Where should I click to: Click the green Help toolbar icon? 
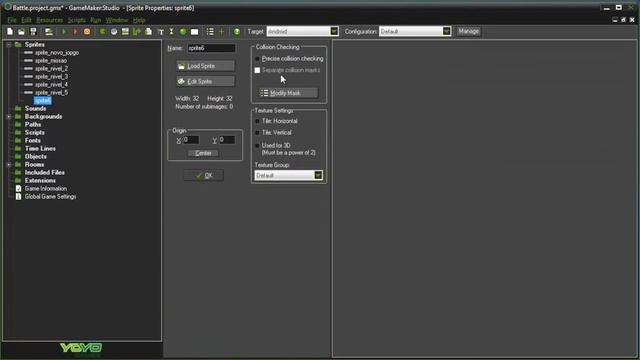(x=237, y=31)
